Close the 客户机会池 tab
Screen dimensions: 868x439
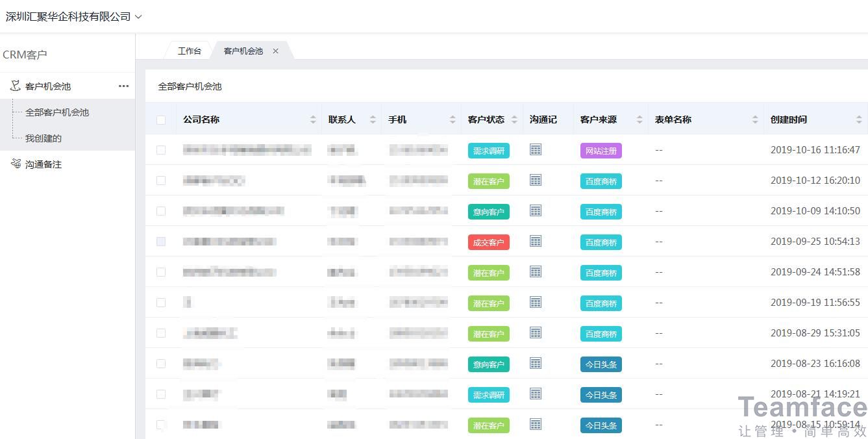[275, 50]
